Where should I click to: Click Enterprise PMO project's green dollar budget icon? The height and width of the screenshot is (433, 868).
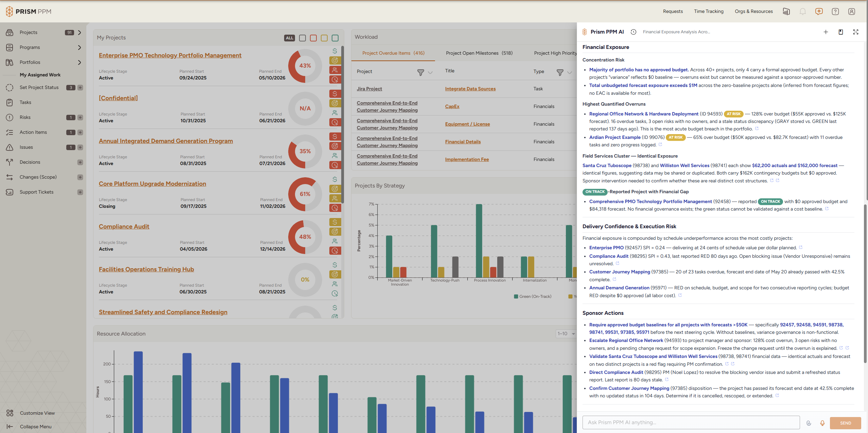point(335,51)
